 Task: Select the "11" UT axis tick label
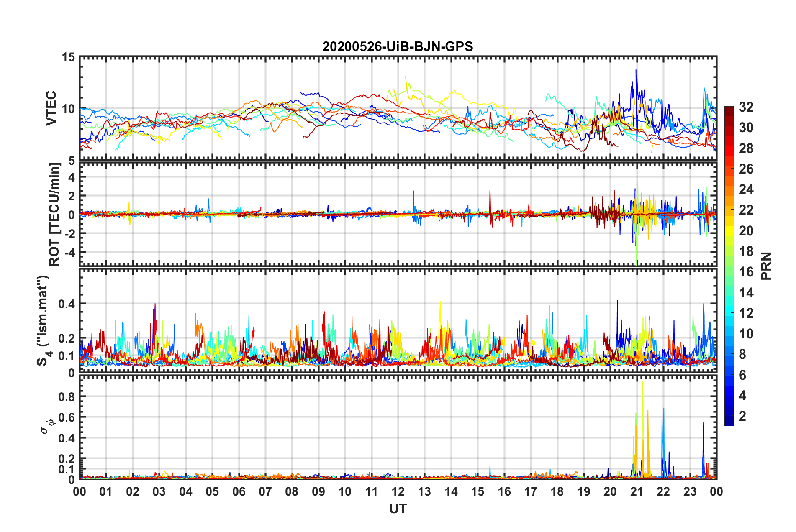(x=372, y=491)
